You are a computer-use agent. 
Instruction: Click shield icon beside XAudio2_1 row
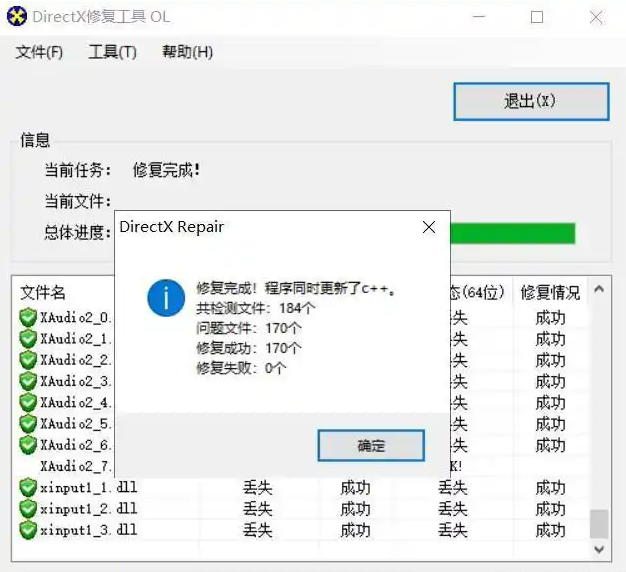click(28, 339)
